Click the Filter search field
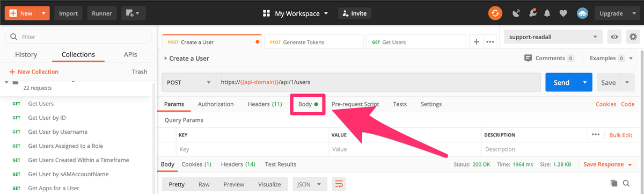 (78, 37)
